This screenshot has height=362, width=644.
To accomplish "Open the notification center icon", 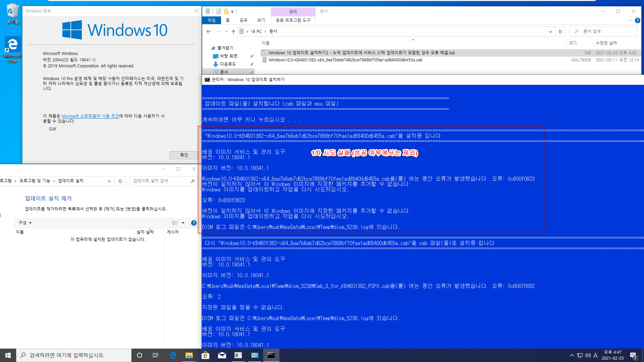I will click(633, 355).
